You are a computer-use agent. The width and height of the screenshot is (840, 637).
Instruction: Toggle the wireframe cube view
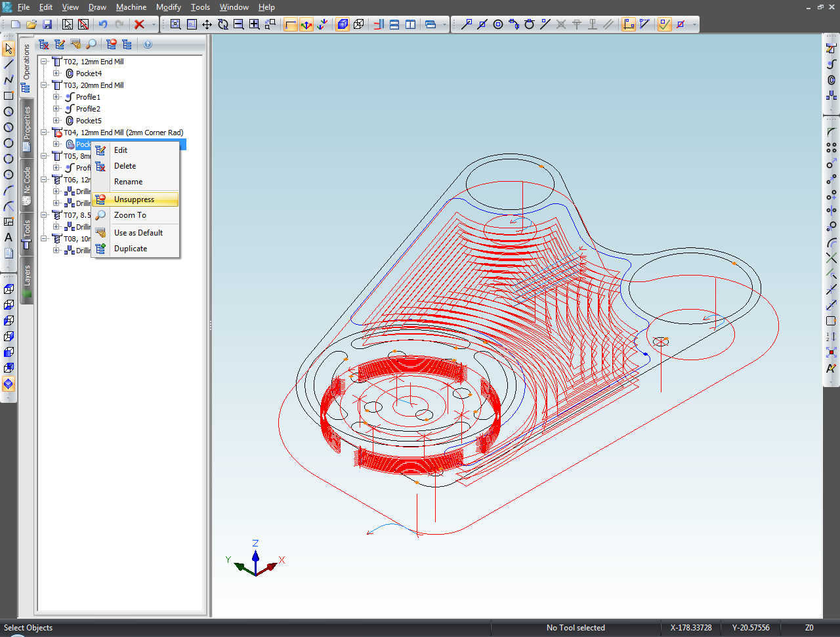click(x=358, y=24)
